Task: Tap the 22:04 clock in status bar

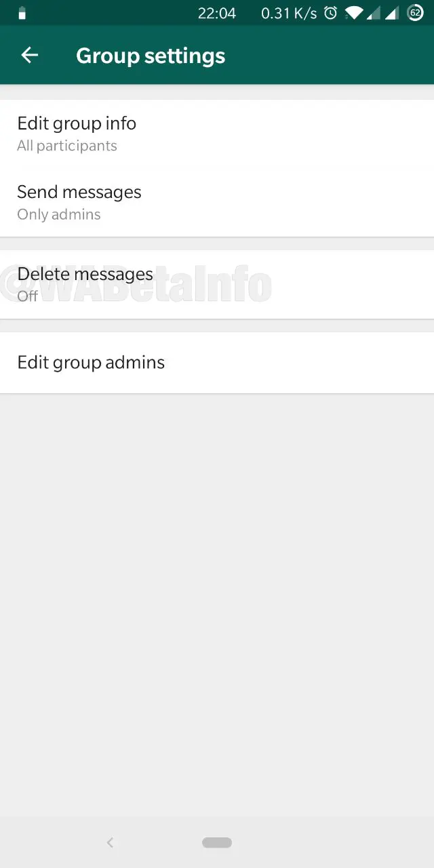Action: 217,13
